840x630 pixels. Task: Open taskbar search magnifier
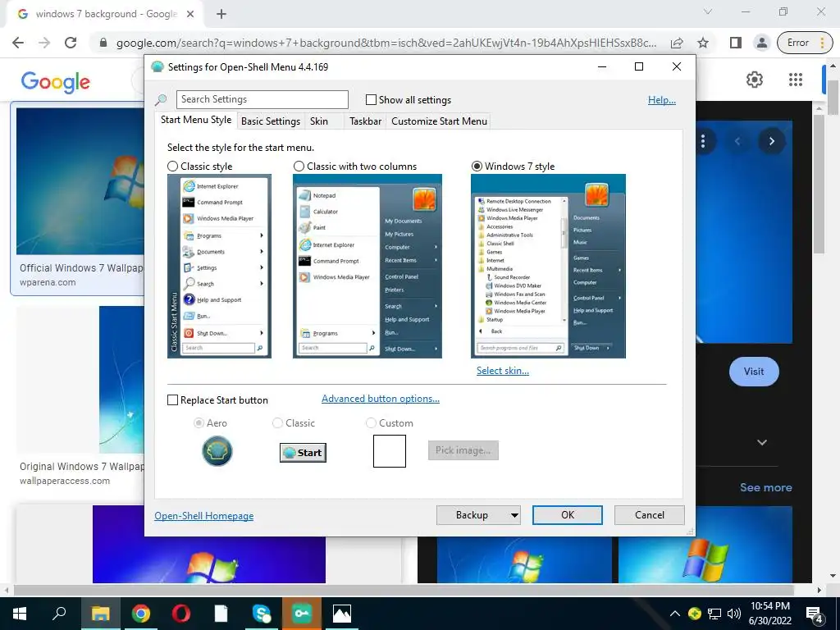tap(59, 614)
